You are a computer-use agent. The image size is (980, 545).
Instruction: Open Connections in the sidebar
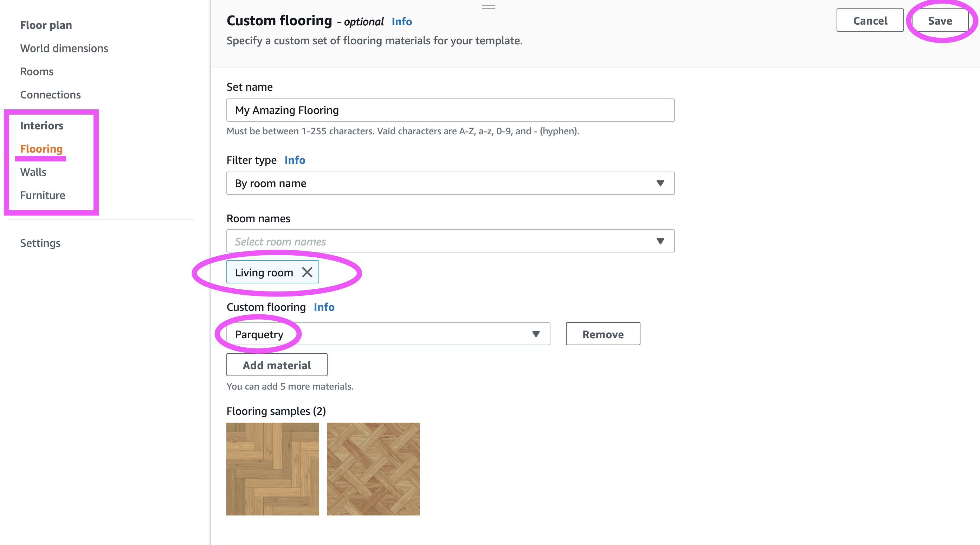[50, 95]
